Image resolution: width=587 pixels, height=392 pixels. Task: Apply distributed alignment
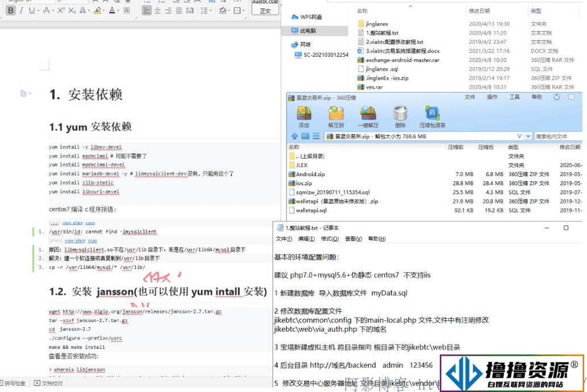(x=190, y=10)
